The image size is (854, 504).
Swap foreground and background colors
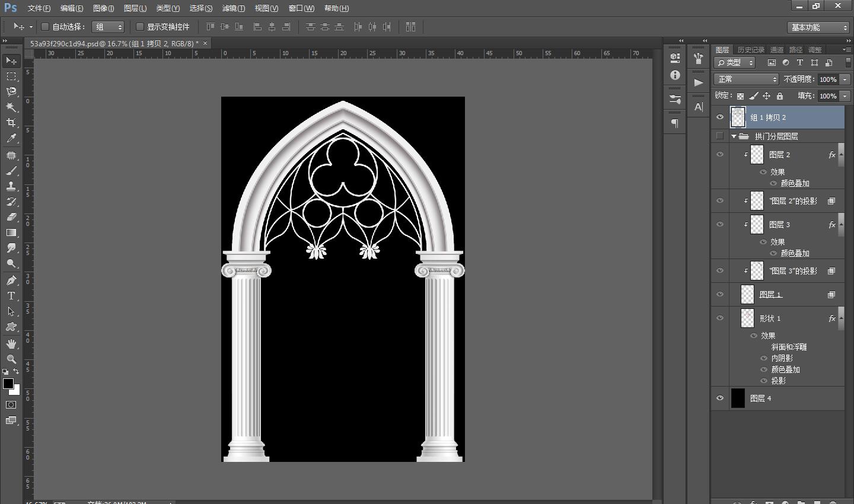(x=17, y=372)
